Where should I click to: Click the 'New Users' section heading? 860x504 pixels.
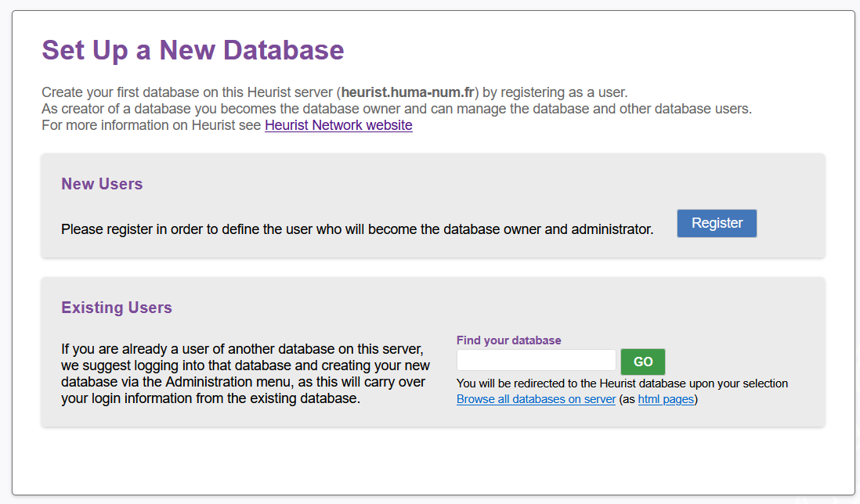coord(102,184)
